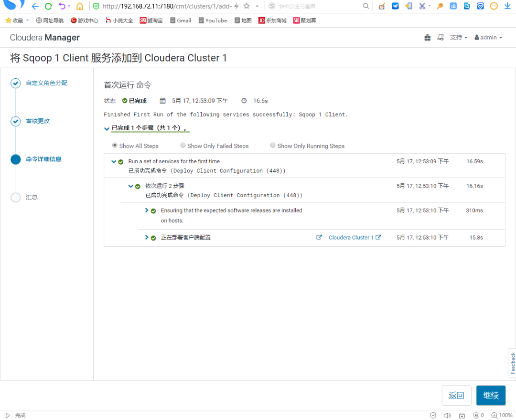The height and width of the screenshot is (420, 516).
Task: Open the YouTube bookmark
Action: [213, 21]
